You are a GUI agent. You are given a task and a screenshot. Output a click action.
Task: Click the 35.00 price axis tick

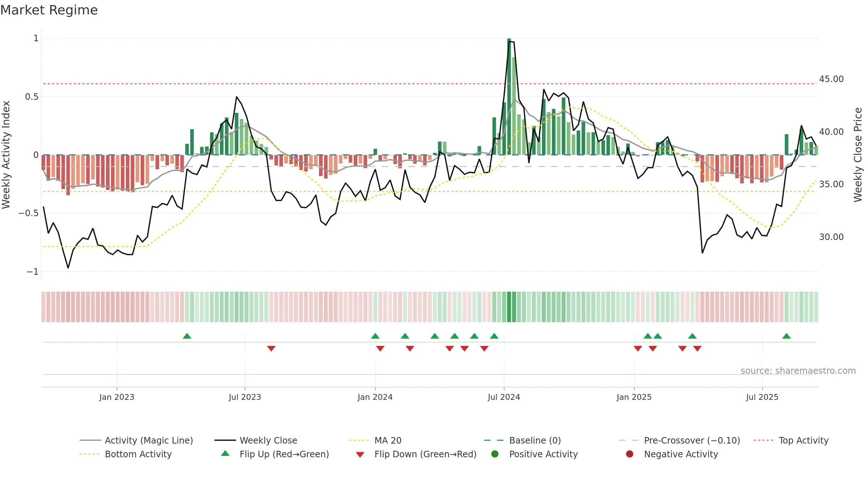click(831, 184)
